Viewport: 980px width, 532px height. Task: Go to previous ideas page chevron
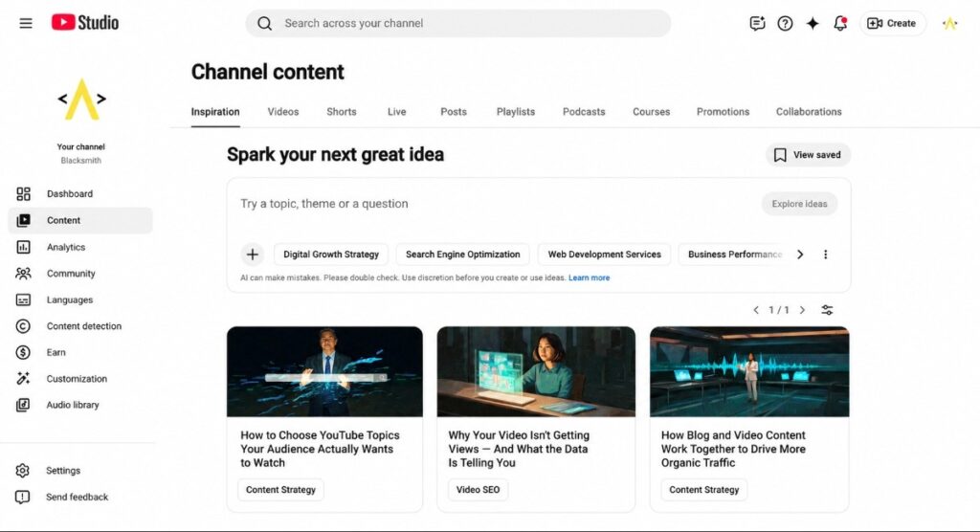(756, 310)
